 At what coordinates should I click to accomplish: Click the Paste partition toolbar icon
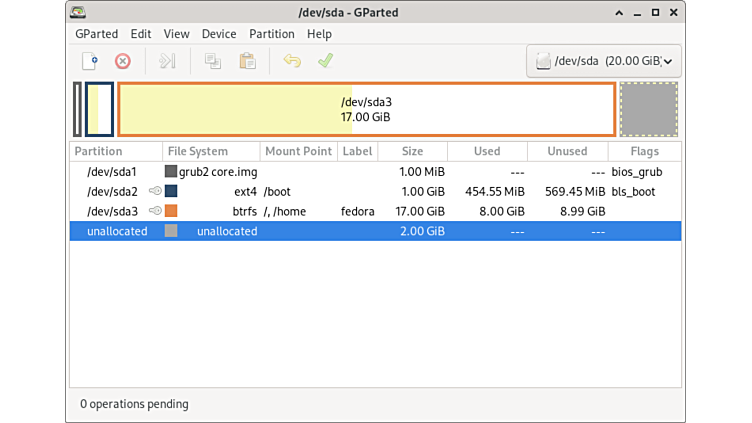[247, 61]
